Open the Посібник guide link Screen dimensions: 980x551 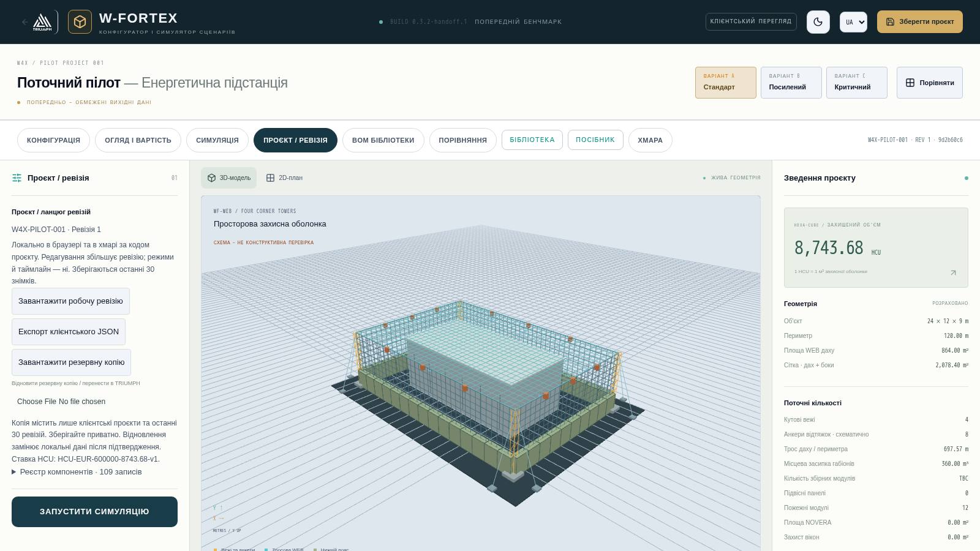click(x=595, y=140)
